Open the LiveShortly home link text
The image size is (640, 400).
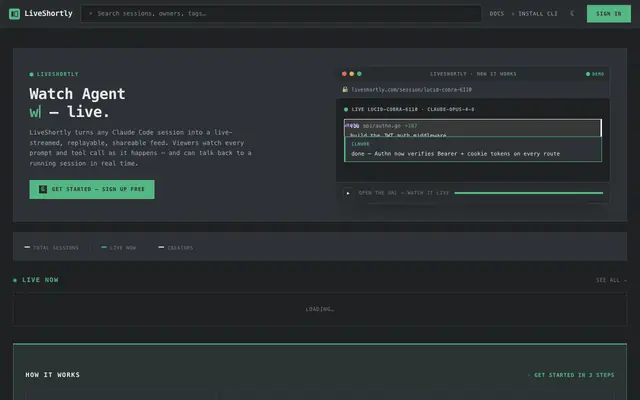(x=48, y=13)
